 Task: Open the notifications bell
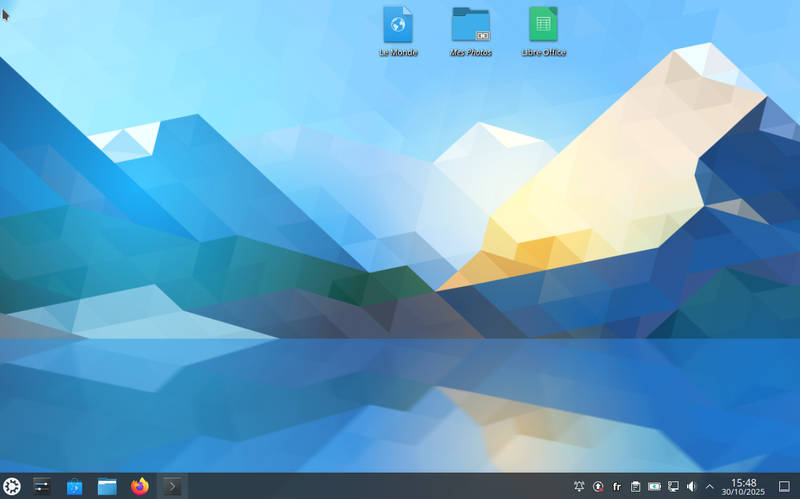[579, 486]
